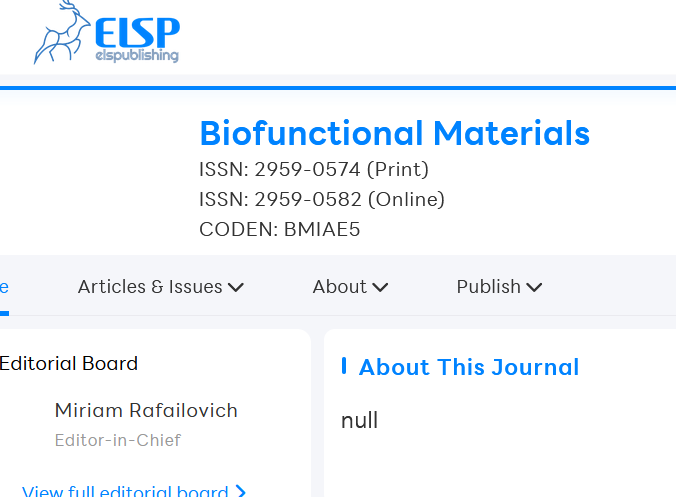Click the blue marker beside About This Journal
The height and width of the screenshot is (497, 676).
point(344,366)
